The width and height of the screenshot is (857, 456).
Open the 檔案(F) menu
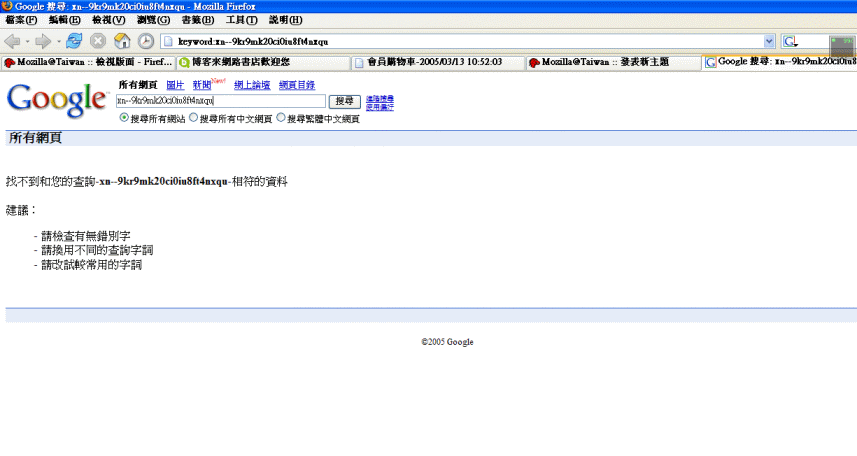[21, 20]
